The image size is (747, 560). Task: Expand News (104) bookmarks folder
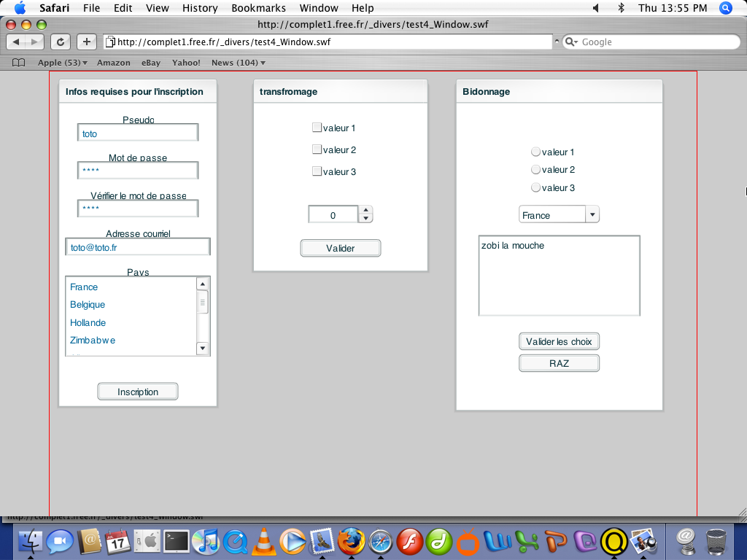click(239, 63)
